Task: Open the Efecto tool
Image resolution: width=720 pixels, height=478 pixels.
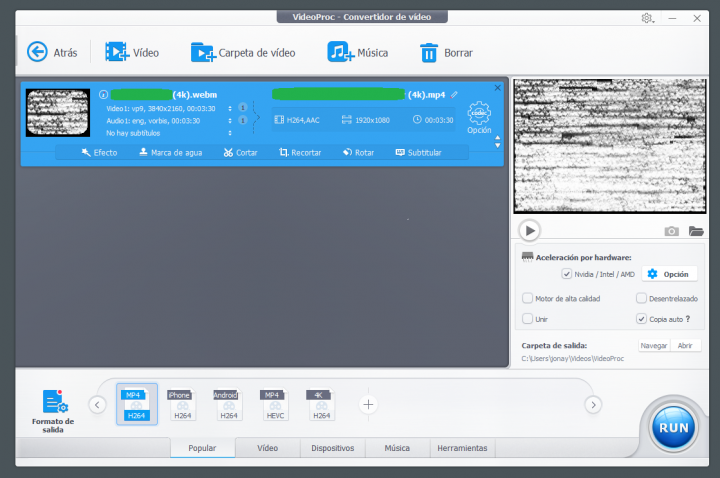Action: click(99, 152)
